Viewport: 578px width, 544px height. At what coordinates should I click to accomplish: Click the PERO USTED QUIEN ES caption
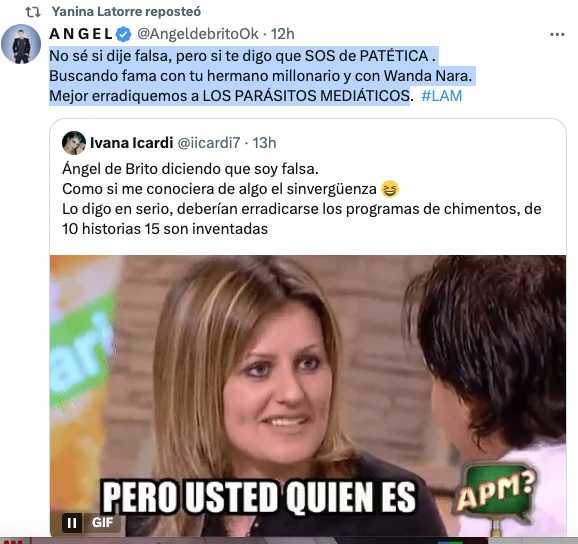(259, 496)
